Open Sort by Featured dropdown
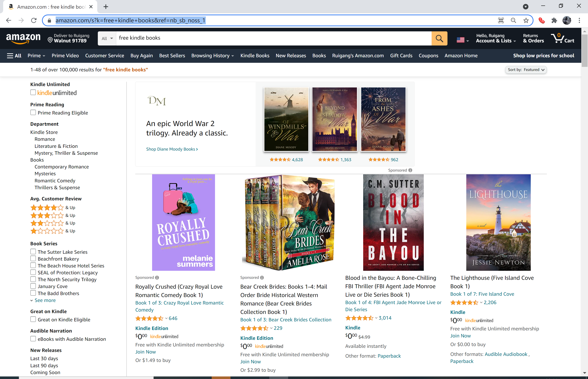The image size is (588, 379). [526, 70]
